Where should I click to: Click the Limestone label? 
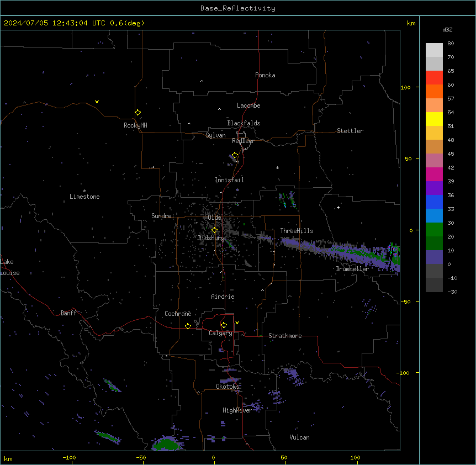point(84,197)
